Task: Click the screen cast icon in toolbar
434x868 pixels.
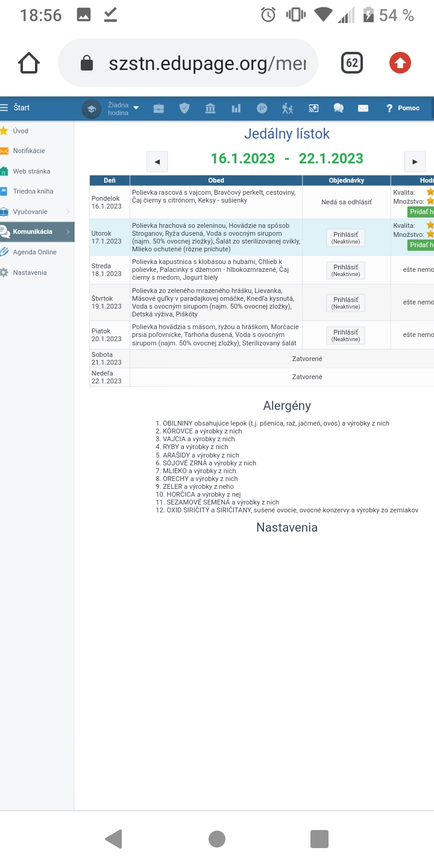Action: click(x=313, y=108)
